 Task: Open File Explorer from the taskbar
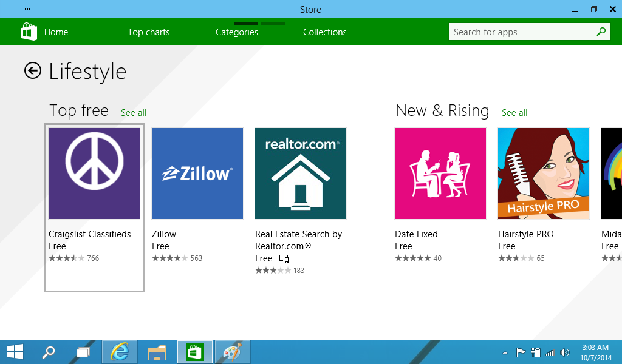[157, 352]
